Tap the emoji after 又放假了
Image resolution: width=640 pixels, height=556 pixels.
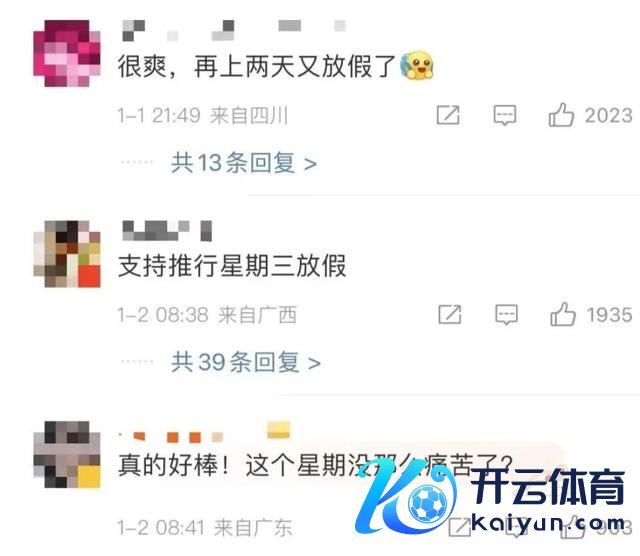click(x=417, y=65)
